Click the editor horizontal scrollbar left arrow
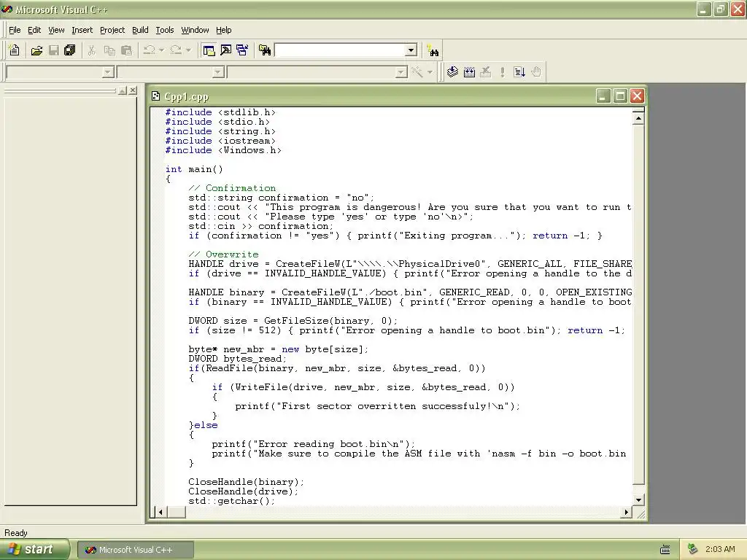The image size is (747, 560). point(161,512)
